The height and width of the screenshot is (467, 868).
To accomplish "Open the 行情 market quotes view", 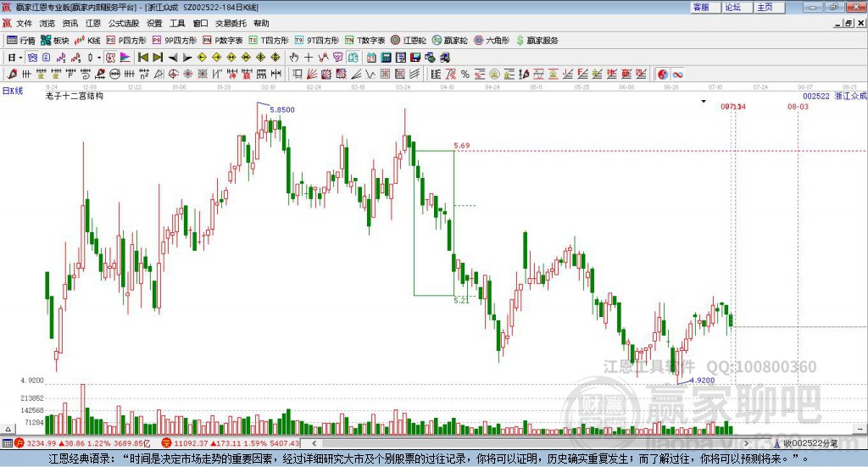I will pyautogui.click(x=21, y=41).
